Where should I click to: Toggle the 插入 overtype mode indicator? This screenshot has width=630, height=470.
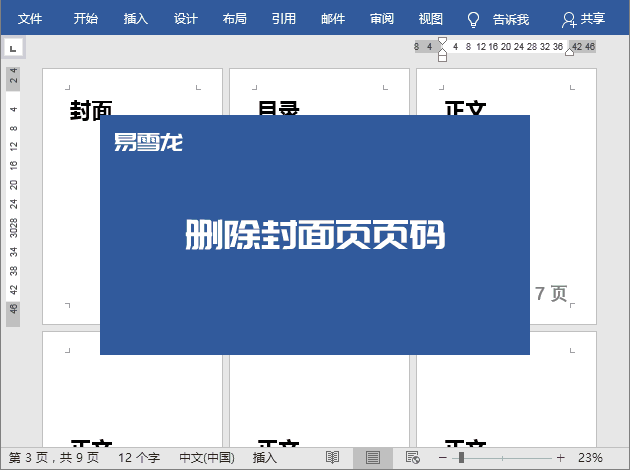coord(265,458)
